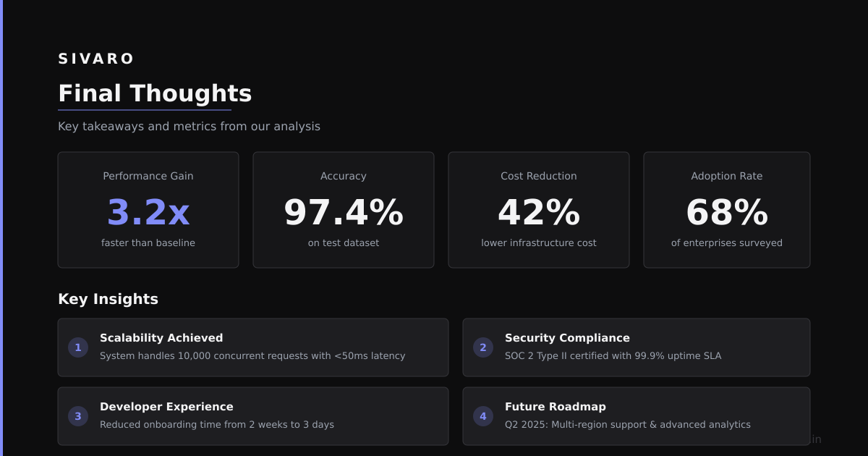Open the Adoption Rate 68% card
868x456 pixels.
click(727, 210)
